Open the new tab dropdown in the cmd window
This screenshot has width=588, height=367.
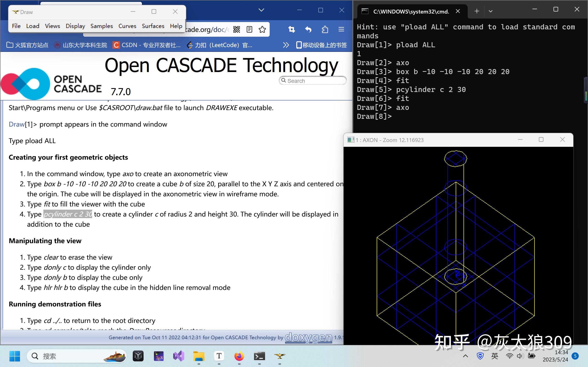477,11
